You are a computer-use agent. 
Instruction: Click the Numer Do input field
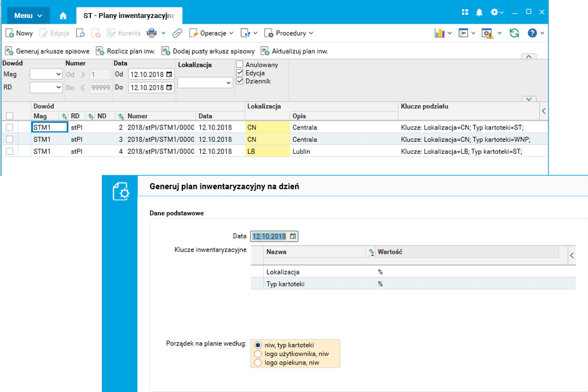100,88
